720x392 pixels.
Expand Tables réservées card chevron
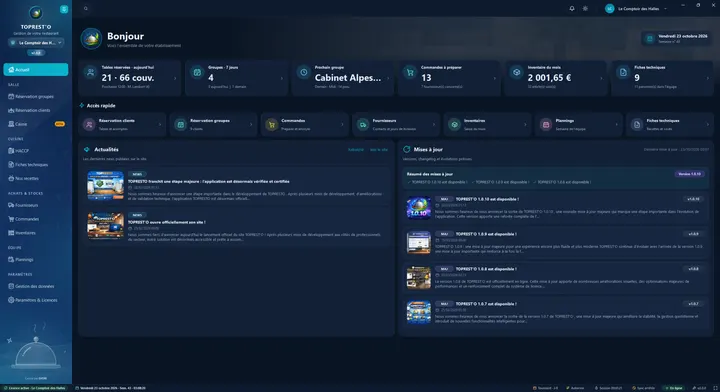175,78
